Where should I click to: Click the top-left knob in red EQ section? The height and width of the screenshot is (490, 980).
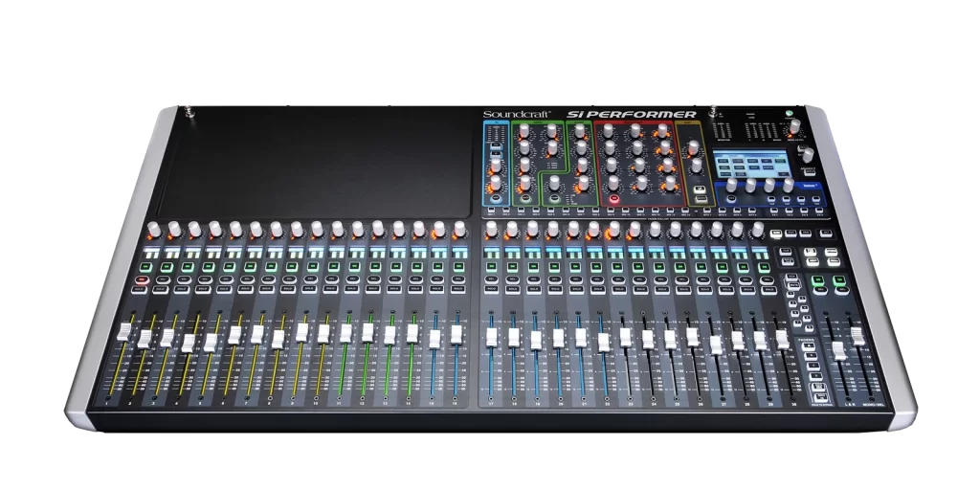coord(608,130)
